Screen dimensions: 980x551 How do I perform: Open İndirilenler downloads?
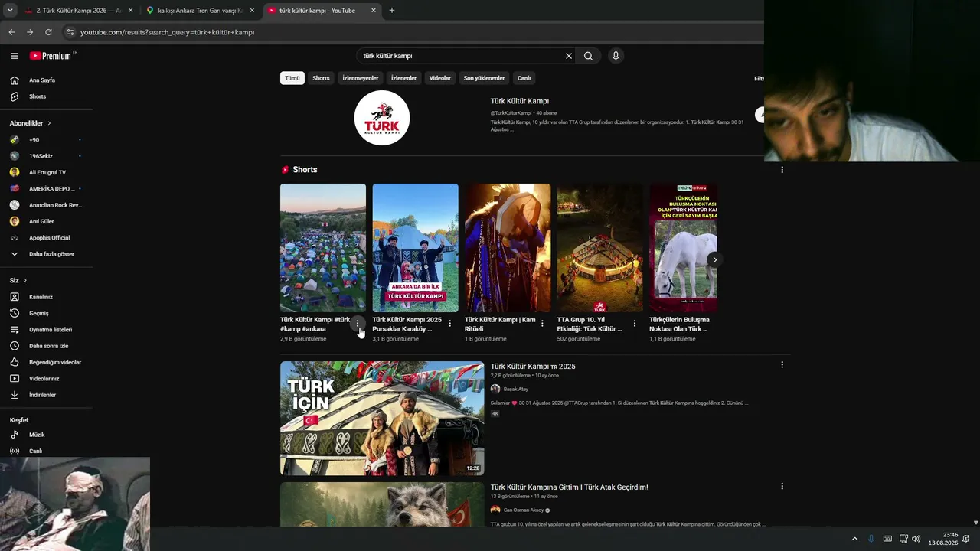tap(42, 395)
